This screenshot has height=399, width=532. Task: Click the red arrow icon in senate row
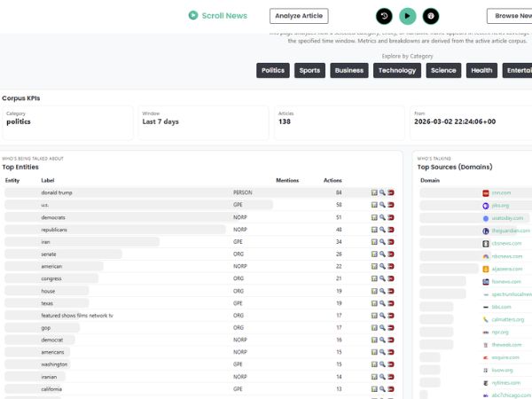391,254
